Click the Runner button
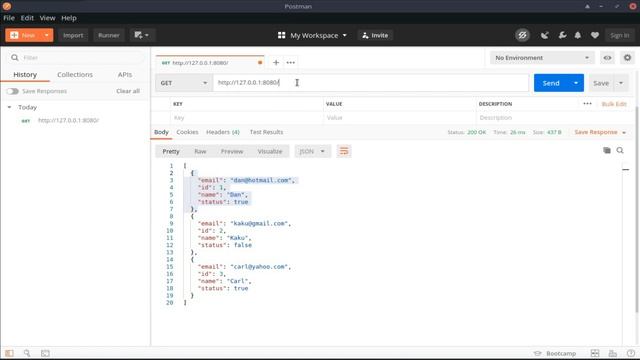640x360 pixels. [109, 35]
